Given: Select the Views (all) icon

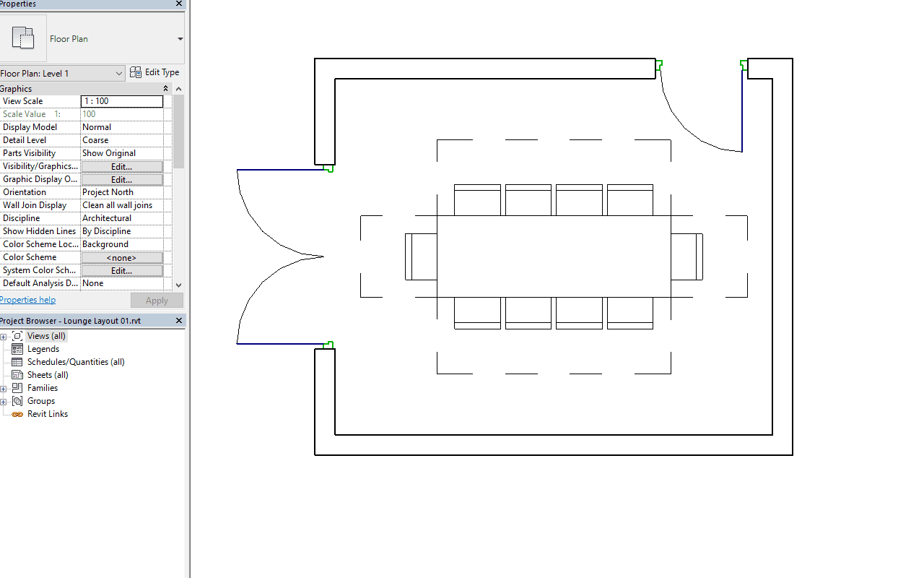Looking at the screenshot, I should pos(19,335).
